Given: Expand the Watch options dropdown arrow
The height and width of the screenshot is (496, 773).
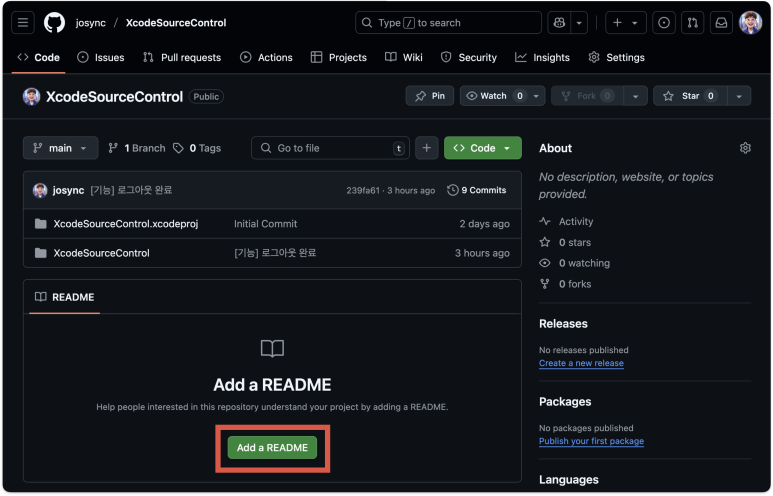Looking at the screenshot, I should tap(536, 96).
